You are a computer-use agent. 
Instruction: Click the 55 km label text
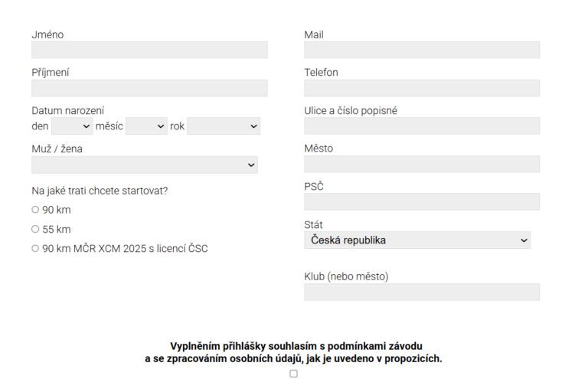coord(57,229)
